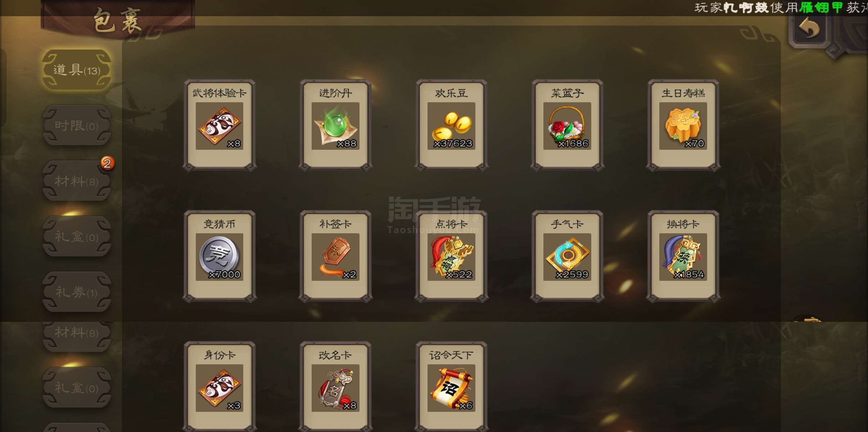868x432 pixels.
Task: Tap the 身份卡 item card
Action: pos(220,387)
